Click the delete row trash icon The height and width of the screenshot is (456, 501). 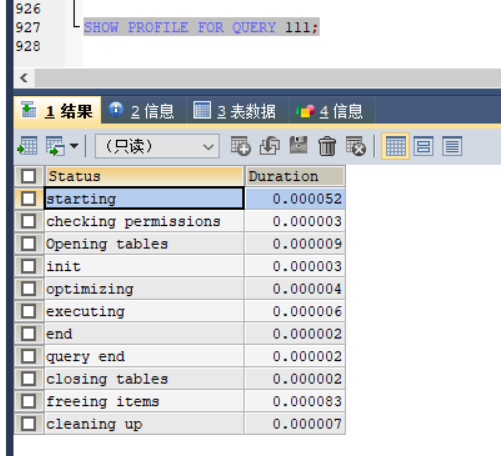tap(327, 146)
